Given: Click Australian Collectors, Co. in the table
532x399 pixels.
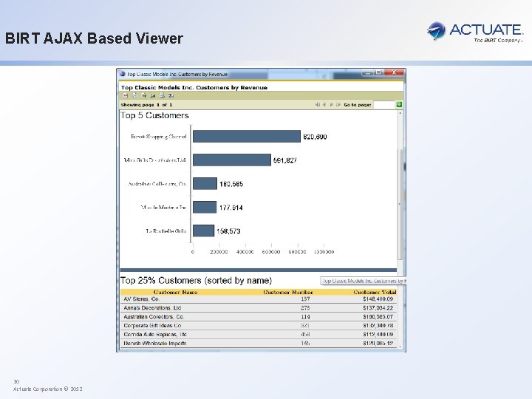Looking at the screenshot, I should click(x=154, y=316).
